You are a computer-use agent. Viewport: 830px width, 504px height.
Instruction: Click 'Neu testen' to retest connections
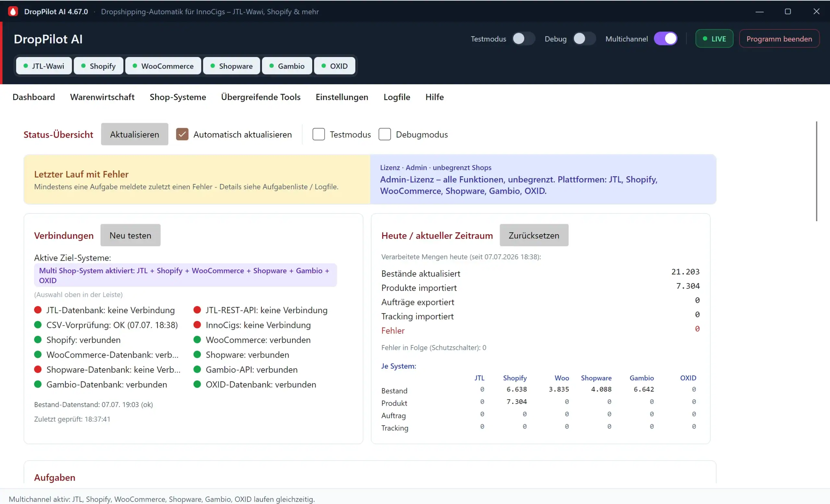130,235
